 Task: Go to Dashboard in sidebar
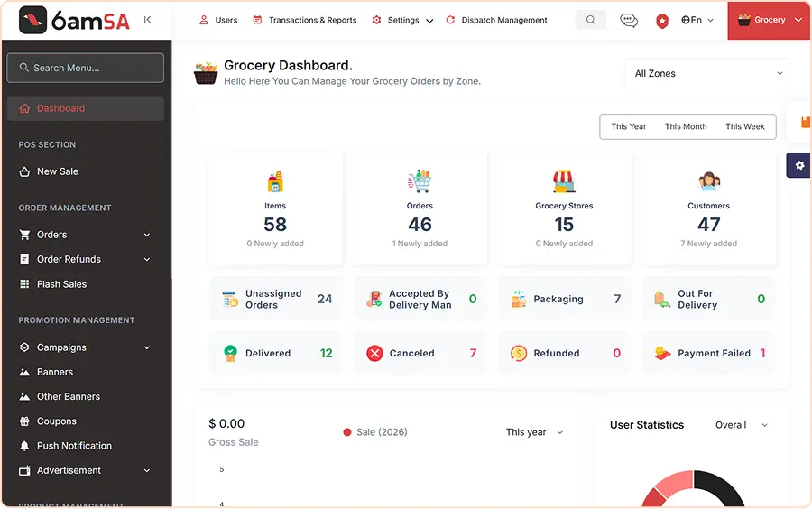[x=86, y=108]
